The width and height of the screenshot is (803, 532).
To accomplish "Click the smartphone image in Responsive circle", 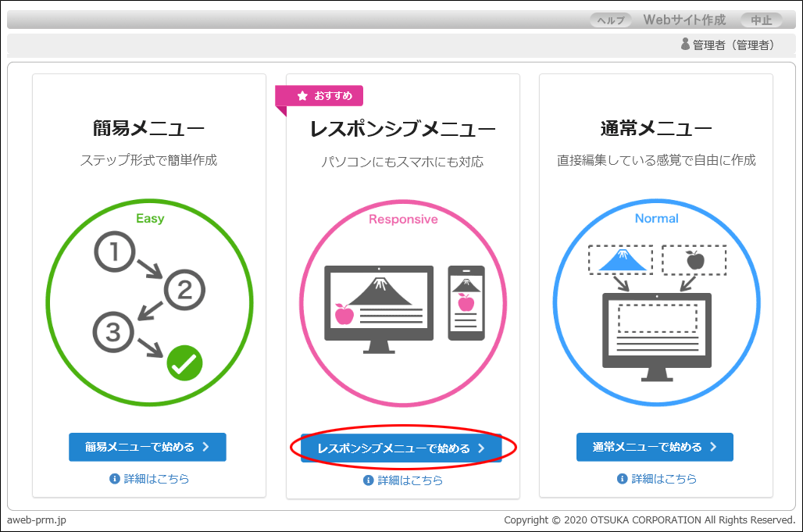I will pyautogui.click(x=466, y=303).
